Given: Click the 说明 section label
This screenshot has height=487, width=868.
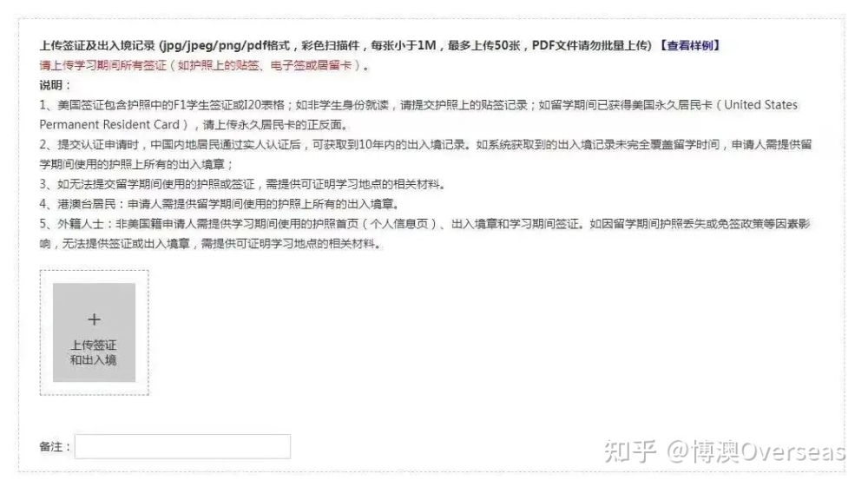Looking at the screenshot, I should [x=55, y=85].
